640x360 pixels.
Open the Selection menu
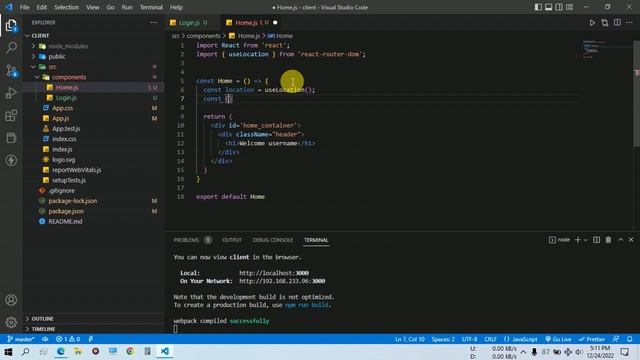(67, 7)
